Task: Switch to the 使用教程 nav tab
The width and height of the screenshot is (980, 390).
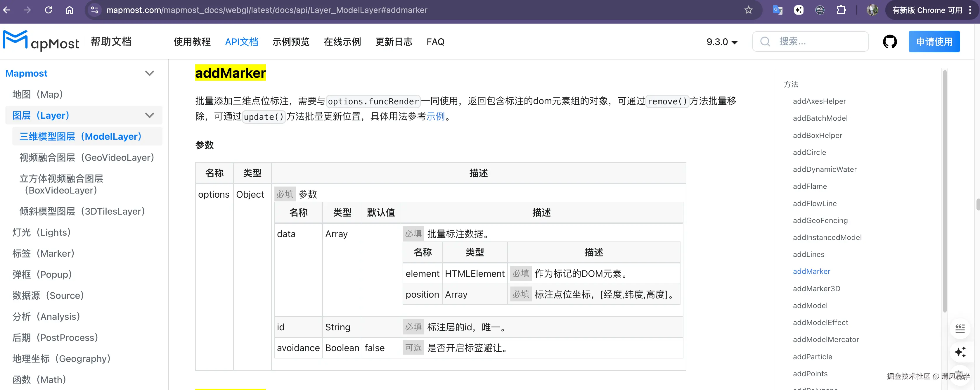Action: [192, 42]
